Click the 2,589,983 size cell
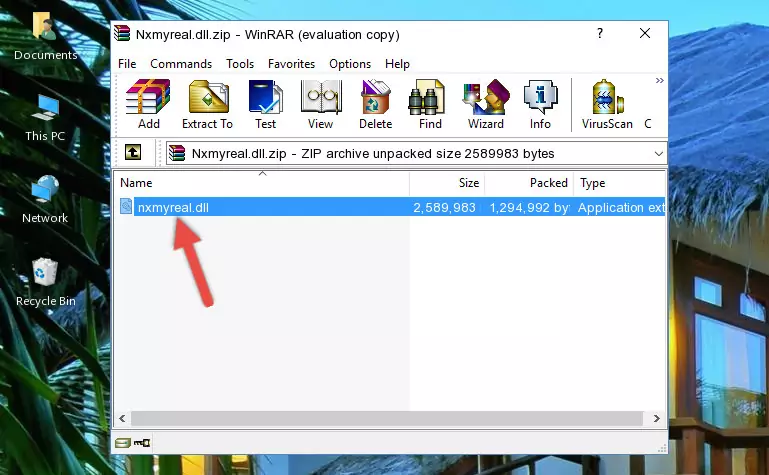Image resolution: width=769 pixels, height=475 pixels. pyautogui.click(x=444, y=207)
